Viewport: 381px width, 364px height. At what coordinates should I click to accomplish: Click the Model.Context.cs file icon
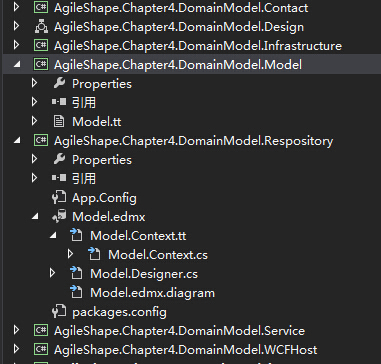94,254
